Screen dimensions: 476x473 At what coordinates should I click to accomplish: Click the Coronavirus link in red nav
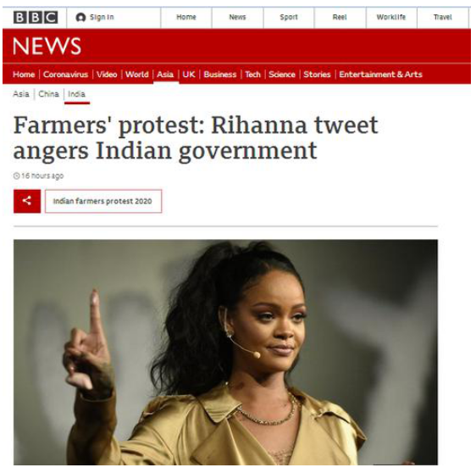point(65,75)
